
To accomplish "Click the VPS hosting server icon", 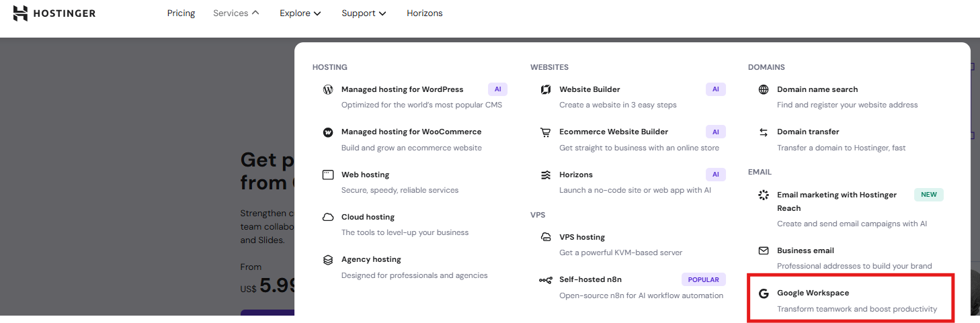I will point(546,237).
